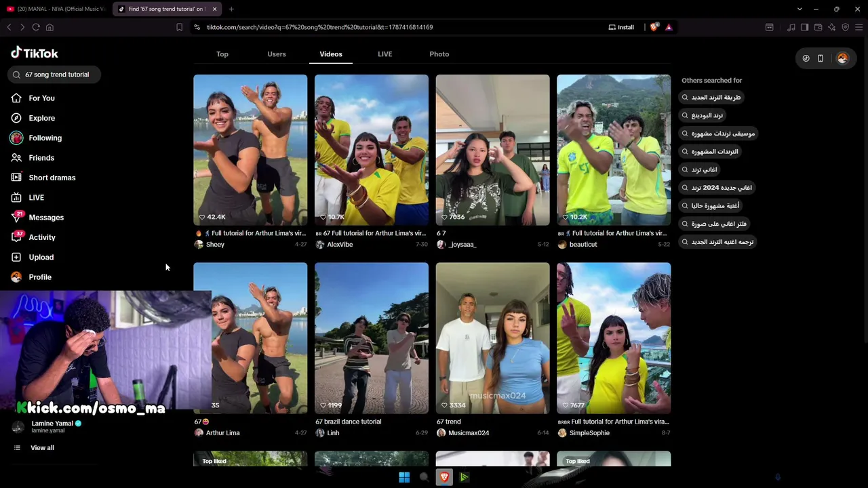Open a new browser tab
Viewport: 868px width, 488px height.
(231, 9)
